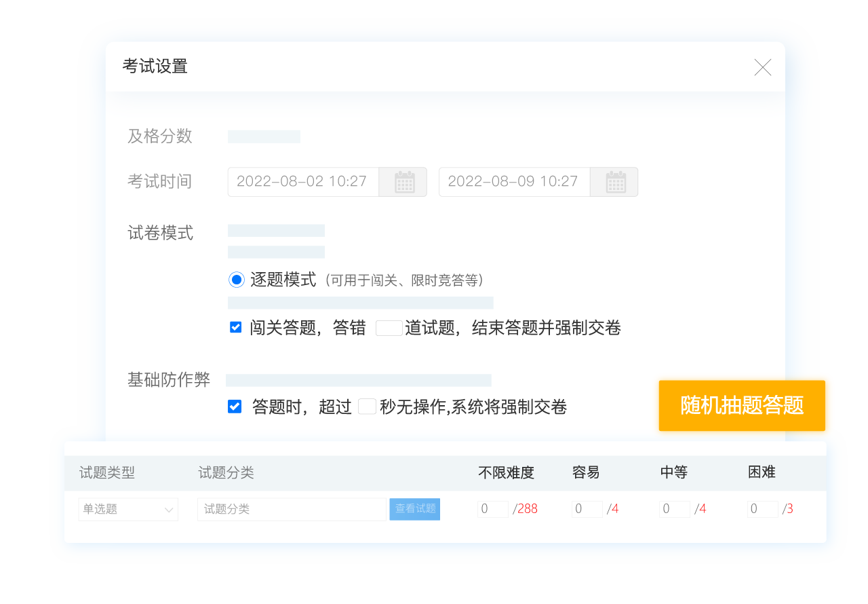The width and height of the screenshot is (868, 604).
Task: Click the 基础防作弊 label
Action: pyautogui.click(x=169, y=379)
